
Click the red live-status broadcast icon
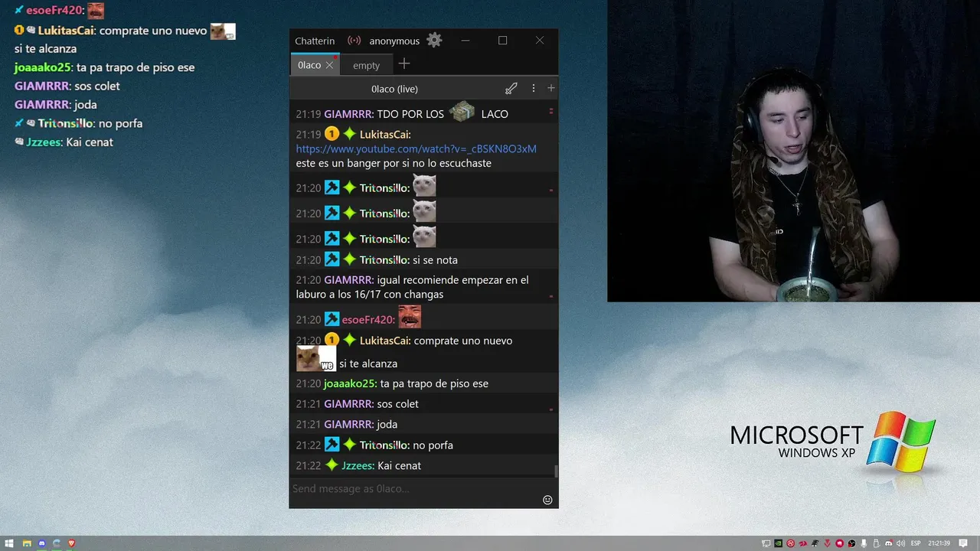tap(354, 41)
